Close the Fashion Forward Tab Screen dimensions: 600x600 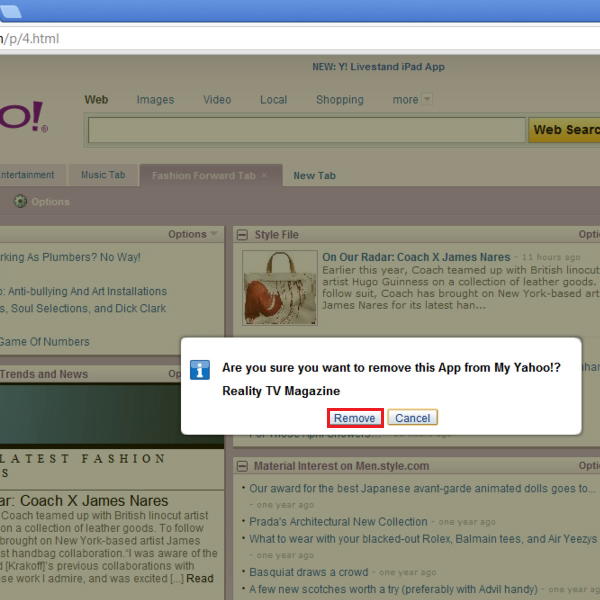264,175
